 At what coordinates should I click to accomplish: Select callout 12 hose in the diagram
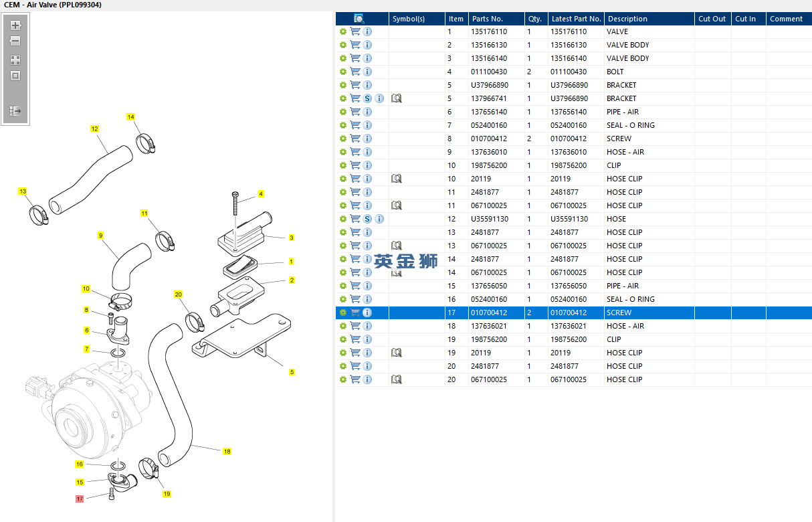point(94,128)
